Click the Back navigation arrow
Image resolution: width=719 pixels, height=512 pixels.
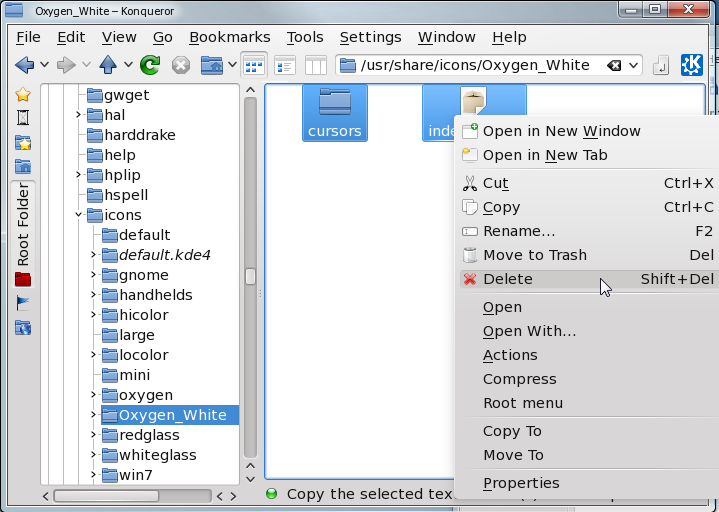pos(24,65)
